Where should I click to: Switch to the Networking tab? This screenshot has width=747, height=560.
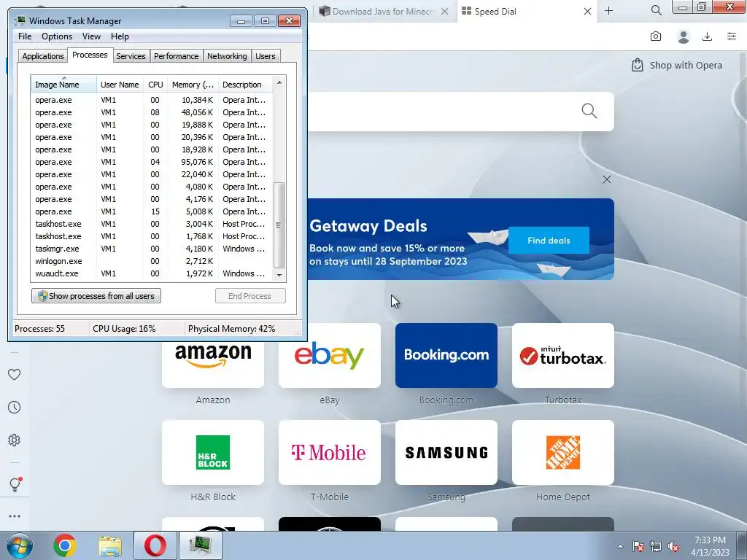227,56
